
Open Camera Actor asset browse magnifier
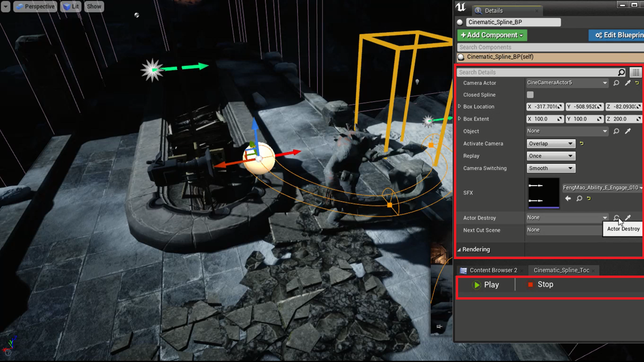616,83
